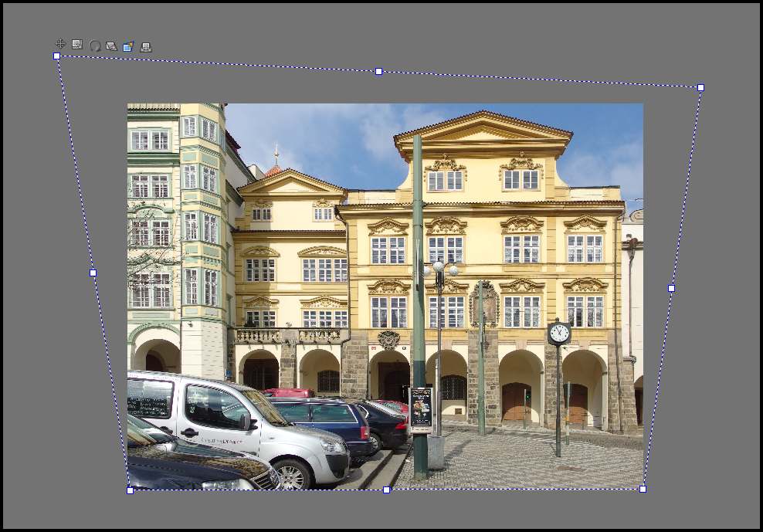
Task: Select the Perspective transform icon
Action: (146, 47)
